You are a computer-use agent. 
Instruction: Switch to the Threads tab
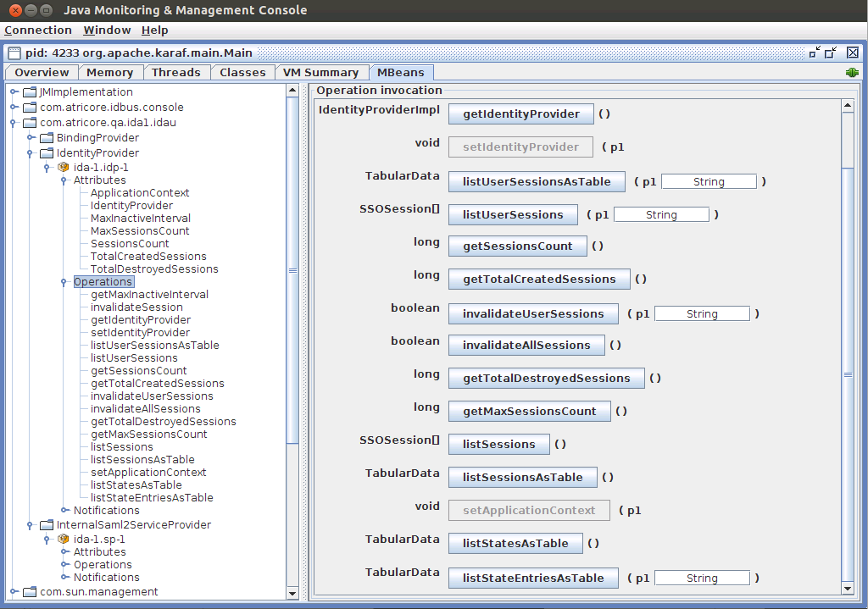[176, 73]
